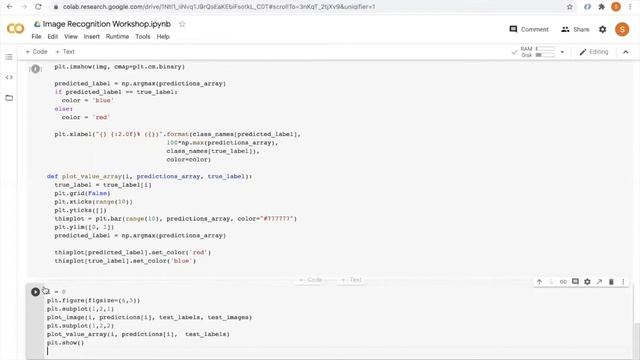Go forward in browser history
The width and height of the screenshot is (640, 360).
pyautogui.click(x=24, y=7)
